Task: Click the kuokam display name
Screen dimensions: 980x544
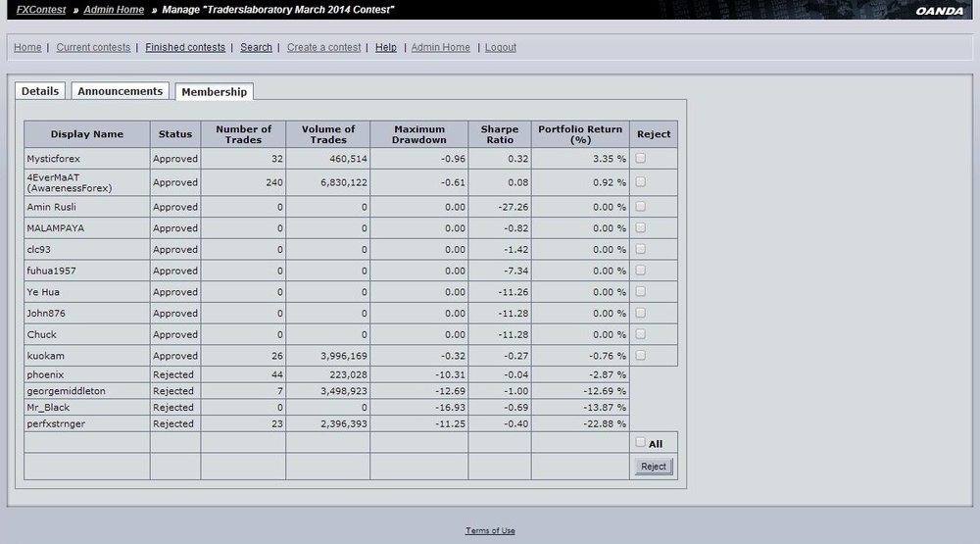Action: tap(45, 356)
